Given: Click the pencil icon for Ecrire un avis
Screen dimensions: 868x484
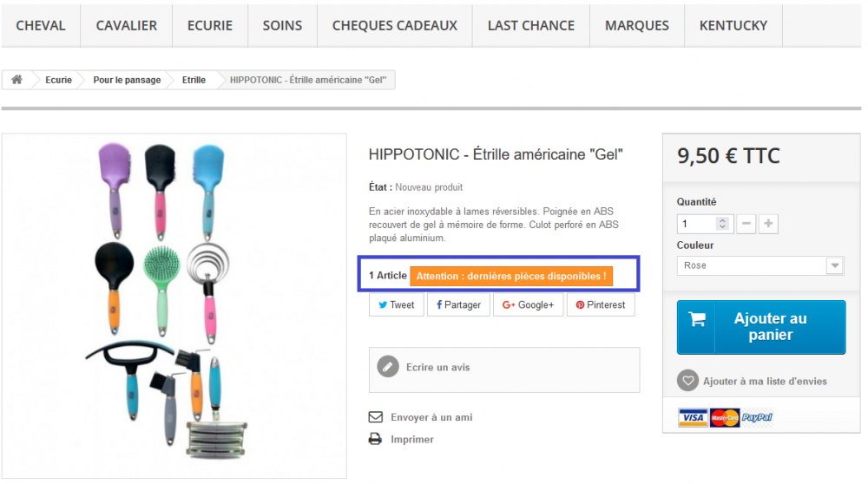Looking at the screenshot, I should 388,367.
